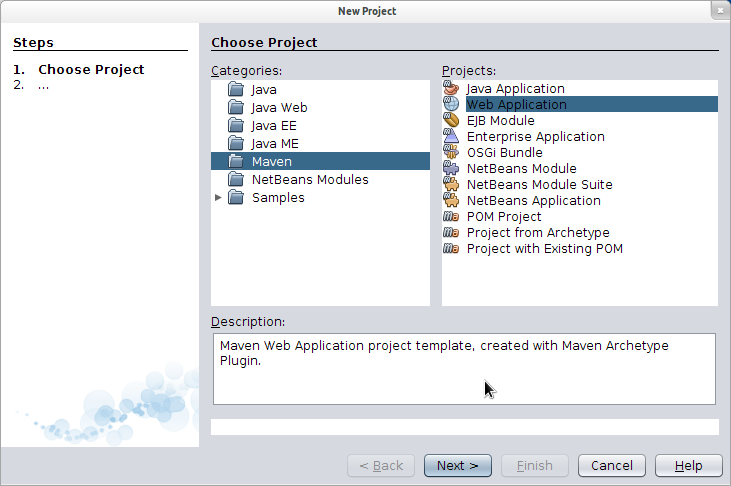Click the Project with Existing POM icon
This screenshot has height=486, width=731.
coord(451,248)
